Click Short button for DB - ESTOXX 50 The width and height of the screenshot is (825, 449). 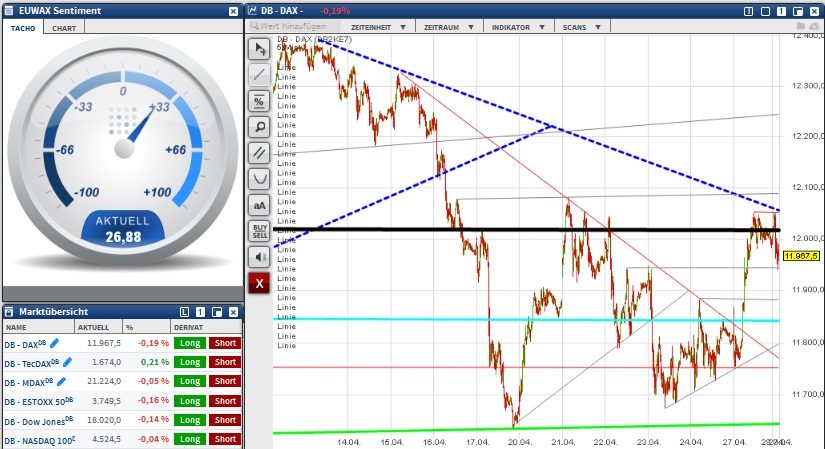point(225,401)
